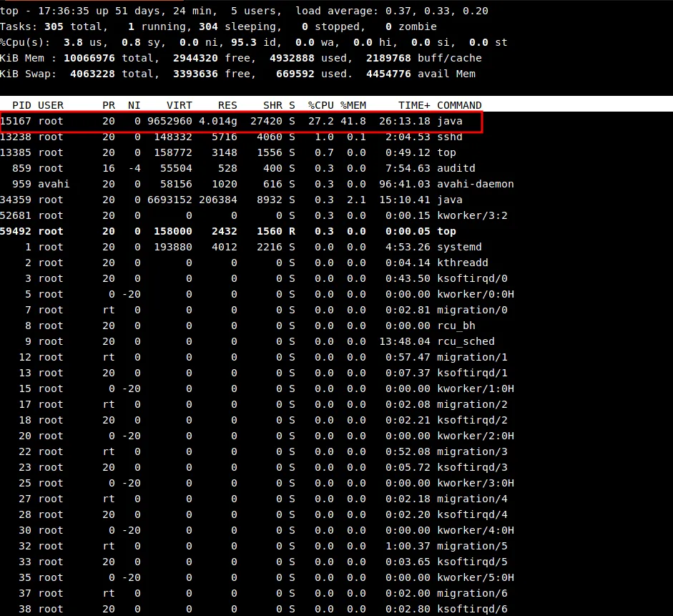The height and width of the screenshot is (616, 673).
Task: Click the PID column header
Action: (21, 105)
